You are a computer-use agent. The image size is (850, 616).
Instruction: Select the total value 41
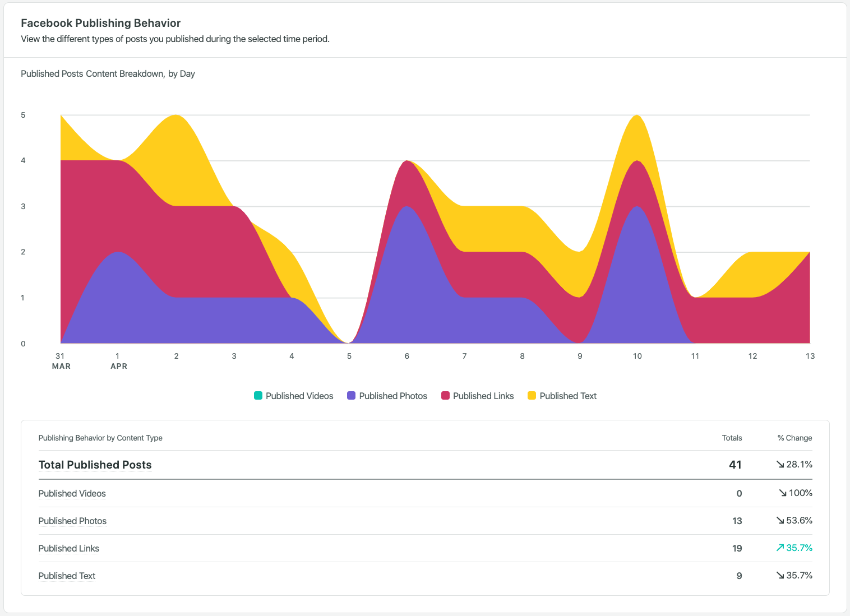pyautogui.click(x=735, y=465)
